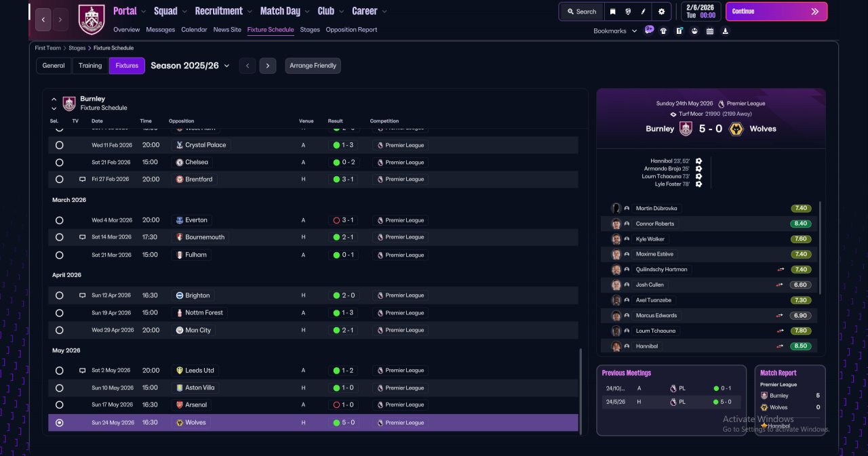Select the Chelsea fixture radio button
The height and width of the screenshot is (456, 868).
[x=59, y=163]
